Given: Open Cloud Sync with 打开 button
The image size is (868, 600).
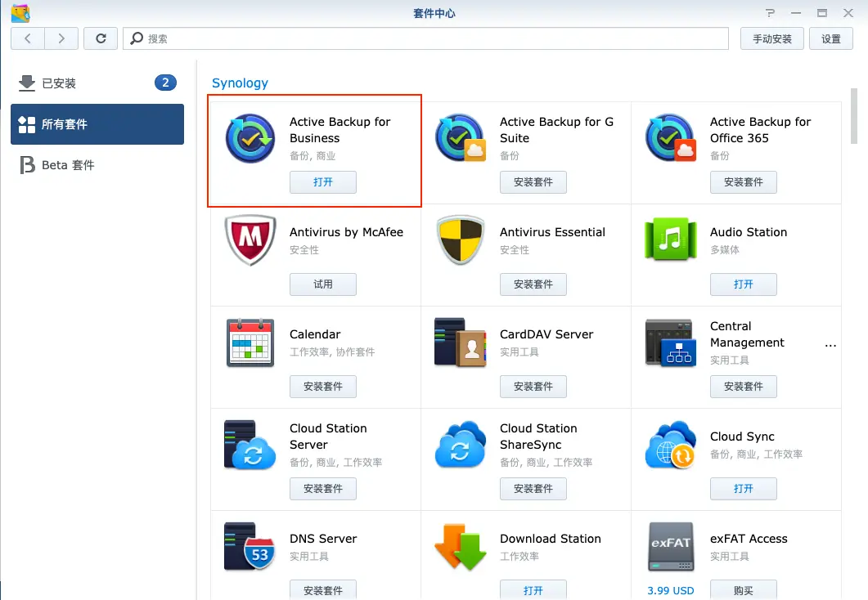Looking at the screenshot, I should point(744,489).
